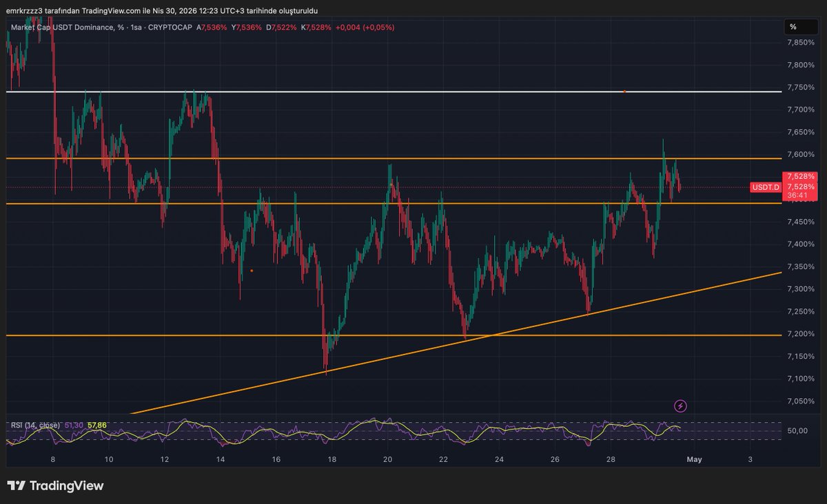Click the 7,050% price axis label
The width and height of the screenshot is (827, 504).
pyautogui.click(x=801, y=401)
